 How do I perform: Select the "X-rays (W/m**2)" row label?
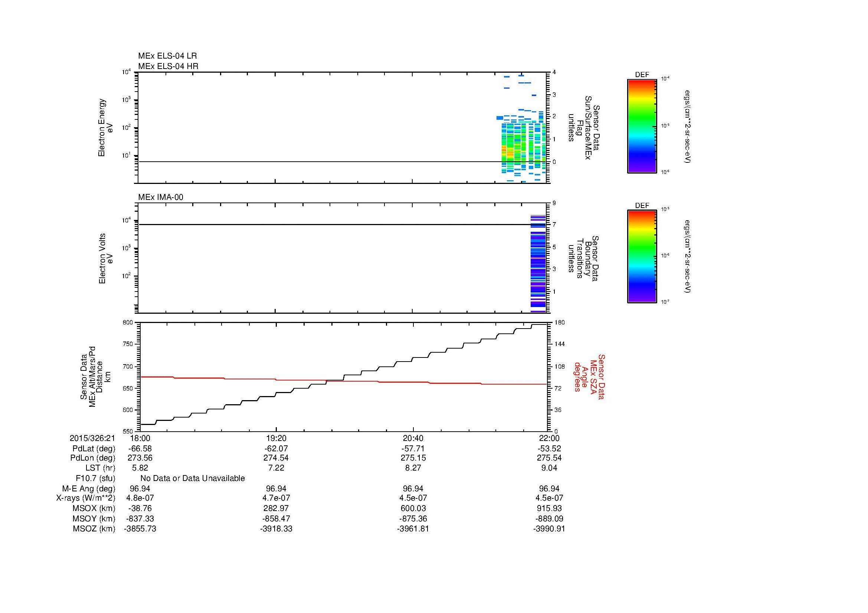pos(86,498)
